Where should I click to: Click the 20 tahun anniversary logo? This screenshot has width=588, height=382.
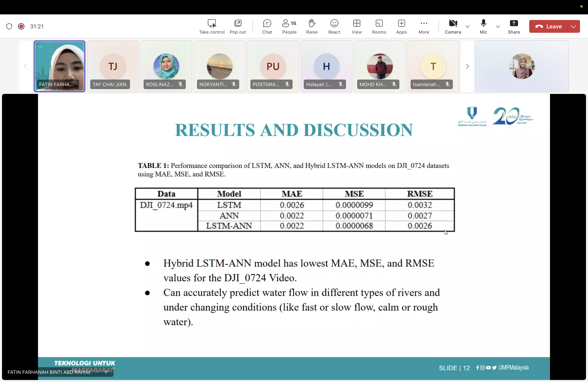pos(512,116)
